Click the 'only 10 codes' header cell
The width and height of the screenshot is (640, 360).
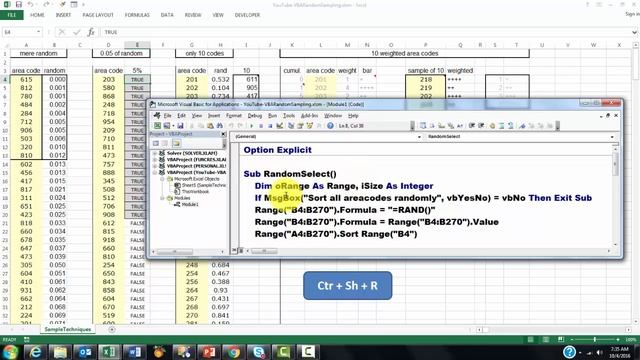click(204, 53)
